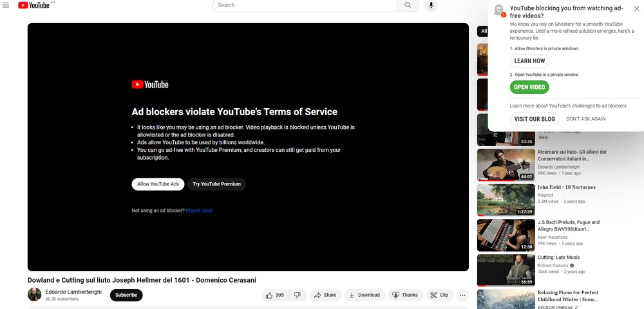Select the All filter chip

click(x=483, y=31)
